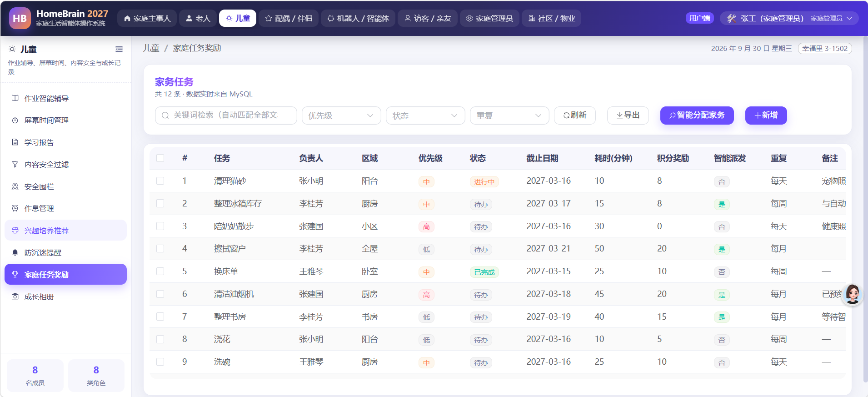Select the 陪奶奶散步 row checkbox
The image size is (868, 397).
click(160, 226)
